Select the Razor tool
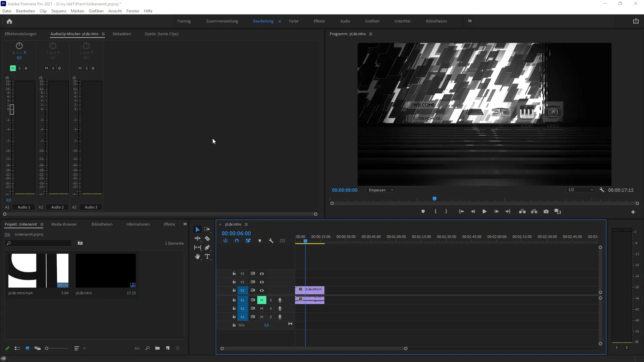644x362 pixels. (x=207, y=239)
